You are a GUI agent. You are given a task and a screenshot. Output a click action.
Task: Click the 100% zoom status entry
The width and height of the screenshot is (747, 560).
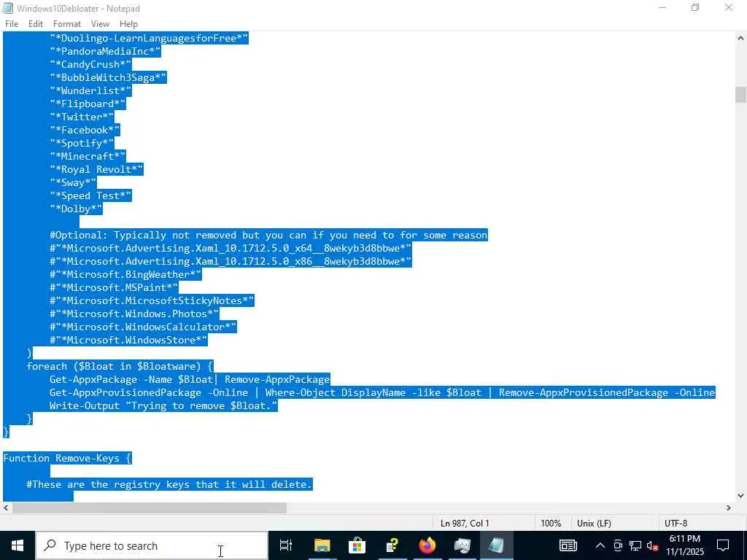tap(551, 524)
